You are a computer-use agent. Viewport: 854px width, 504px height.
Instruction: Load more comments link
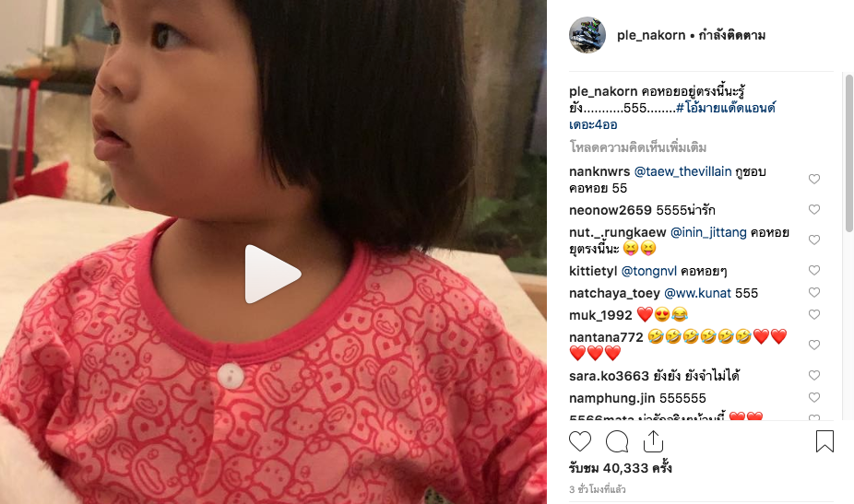tap(638, 147)
